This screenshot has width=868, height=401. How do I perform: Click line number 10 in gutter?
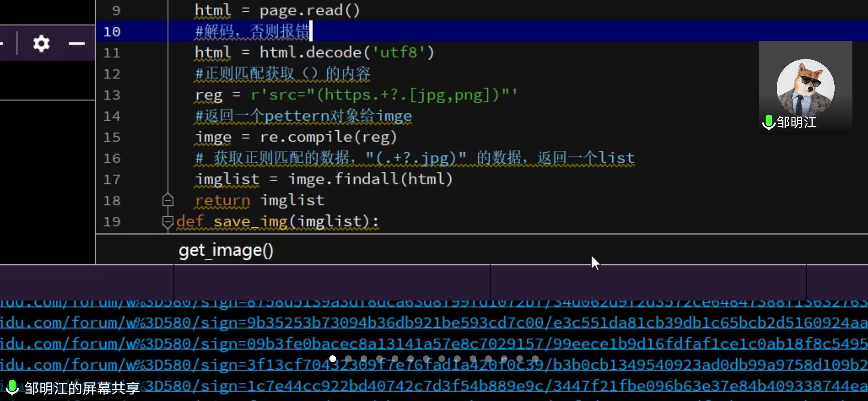[112, 32]
